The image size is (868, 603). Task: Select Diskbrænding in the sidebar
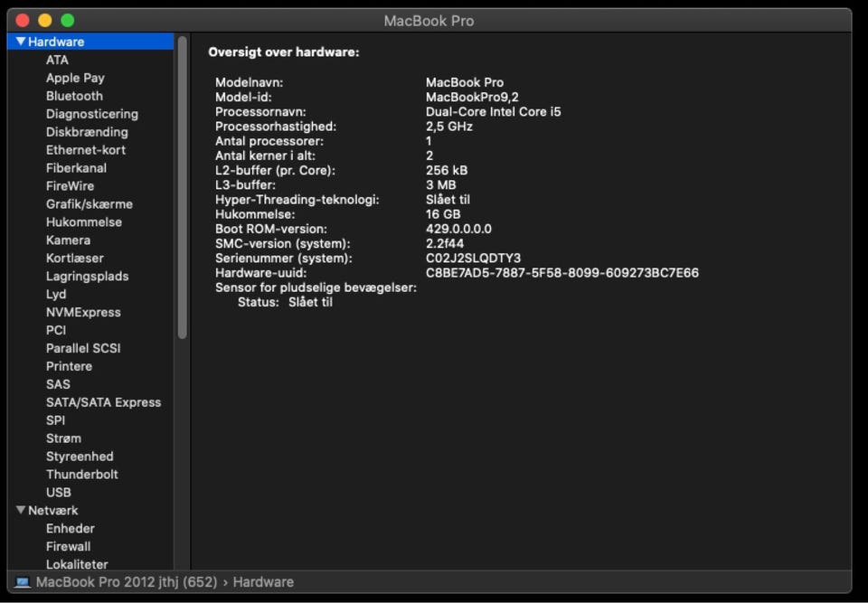(x=87, y=132)
